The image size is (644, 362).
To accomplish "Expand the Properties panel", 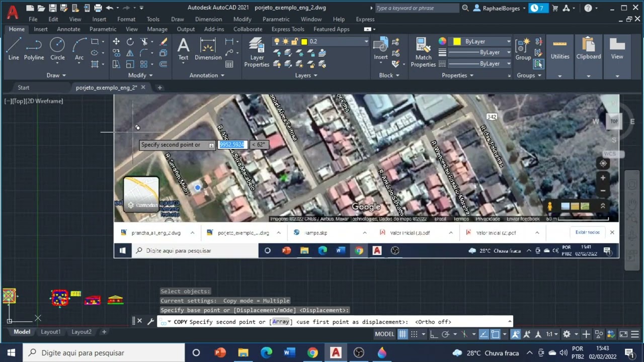I will [457, 75].
